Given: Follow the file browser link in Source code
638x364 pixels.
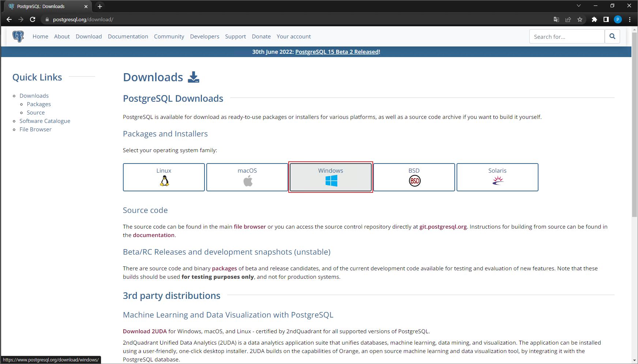Looking at the screenshot, I should [x=250, y=226].
